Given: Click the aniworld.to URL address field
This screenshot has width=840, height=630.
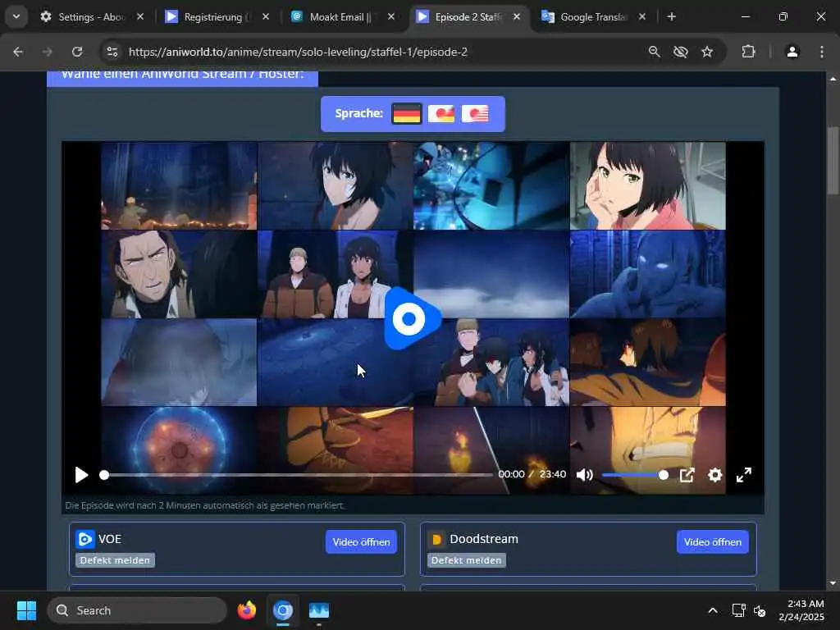Looking at the screenshot, I should click(x=298, y=52).
